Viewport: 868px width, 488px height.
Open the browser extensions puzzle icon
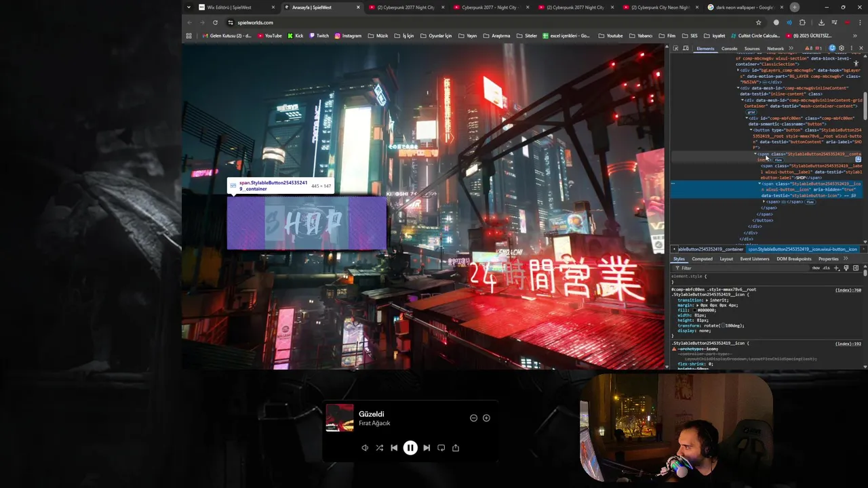point(802,22)
